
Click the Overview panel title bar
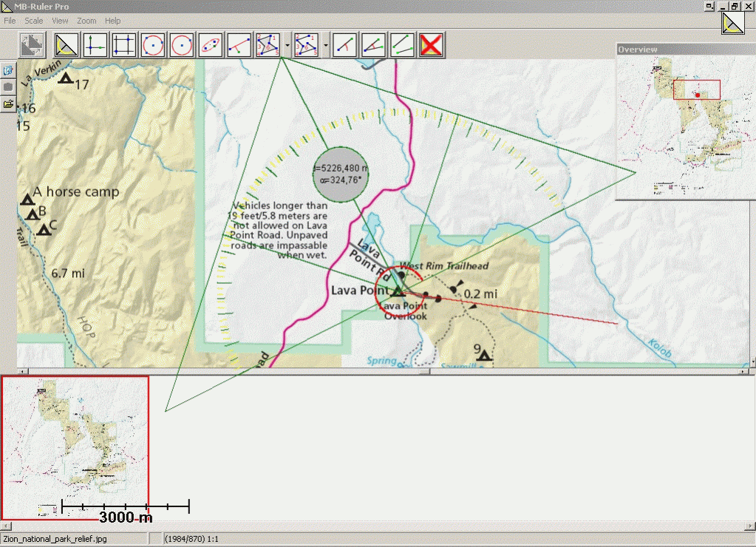coord(686,50)
